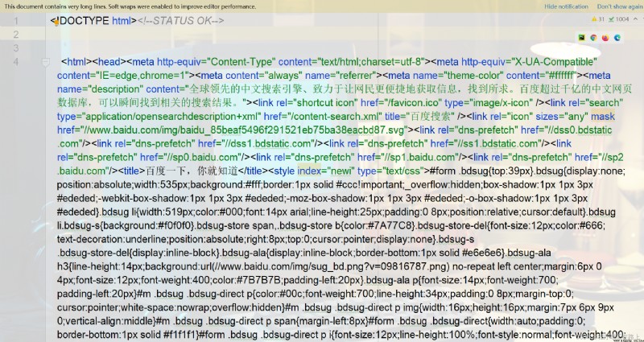Click the Don't show again link

click(619, 6)
